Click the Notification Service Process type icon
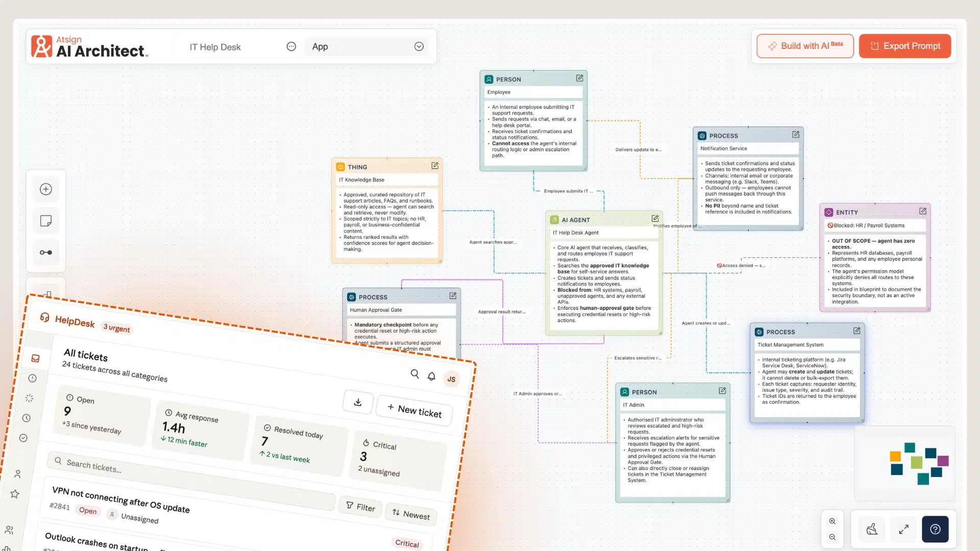 pos(702,136)
